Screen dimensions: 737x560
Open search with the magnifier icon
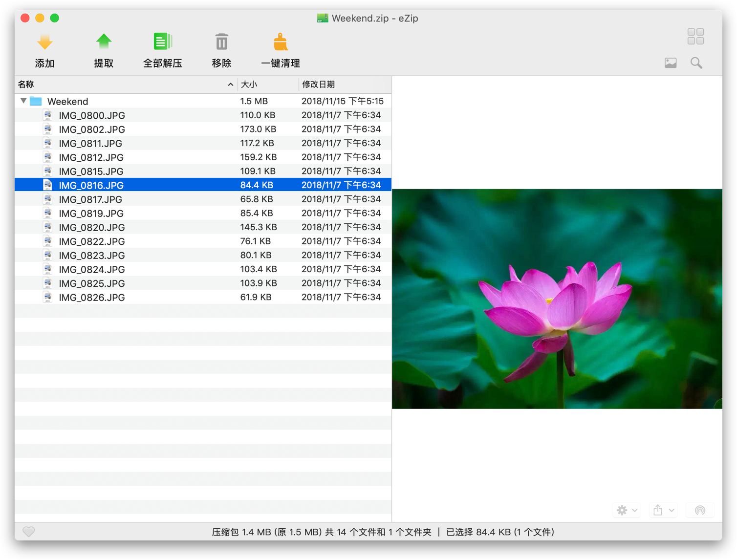(x=696, y=63)
